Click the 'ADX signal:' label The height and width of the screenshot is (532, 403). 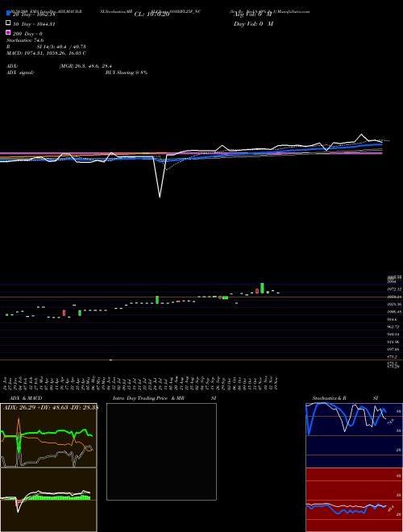(x=20, y=73)
